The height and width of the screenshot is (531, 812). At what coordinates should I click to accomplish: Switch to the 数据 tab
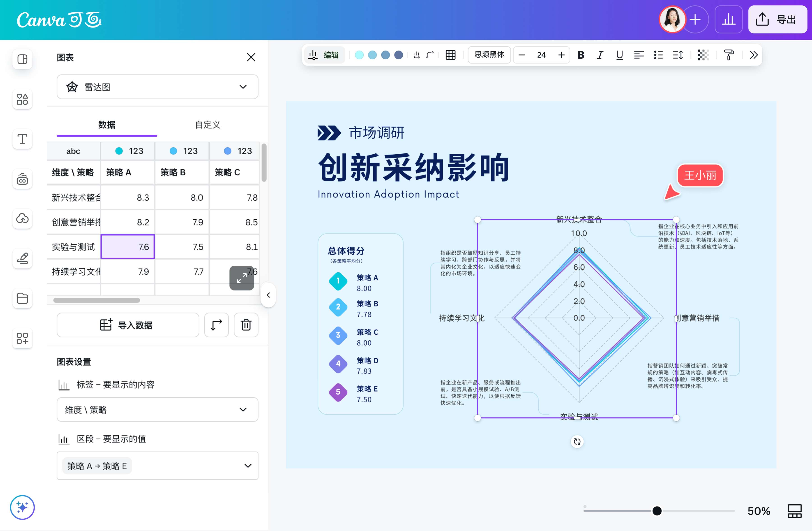107,125
